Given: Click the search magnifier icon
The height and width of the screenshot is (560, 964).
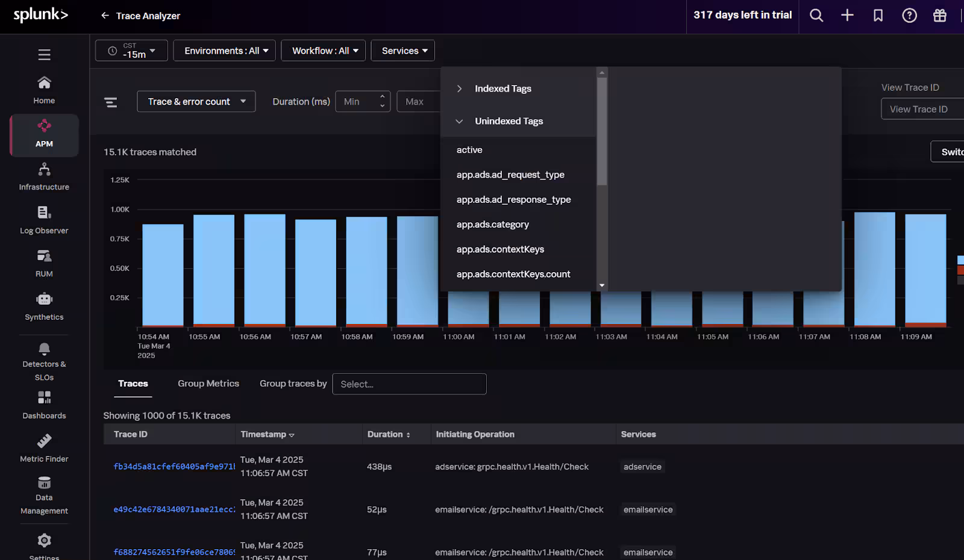Looking at the screenshot, I should coord(816,16).
